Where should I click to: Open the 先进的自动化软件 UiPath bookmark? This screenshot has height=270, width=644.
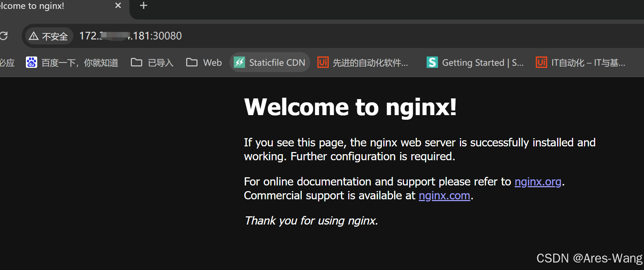[363, 63]
